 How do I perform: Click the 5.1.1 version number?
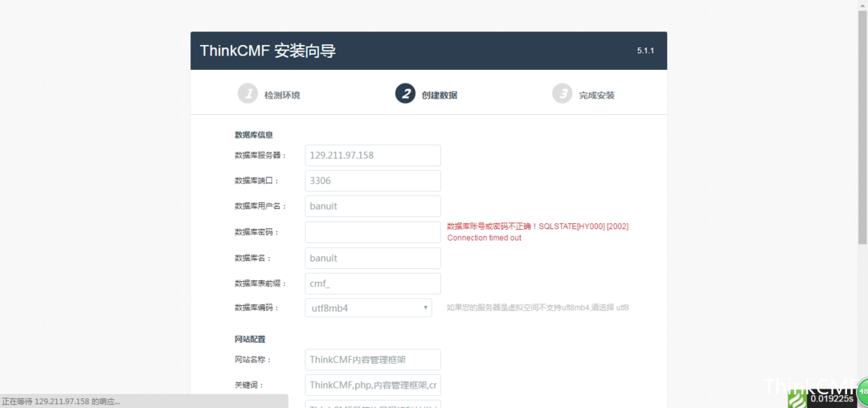click(x=645, y=51)
